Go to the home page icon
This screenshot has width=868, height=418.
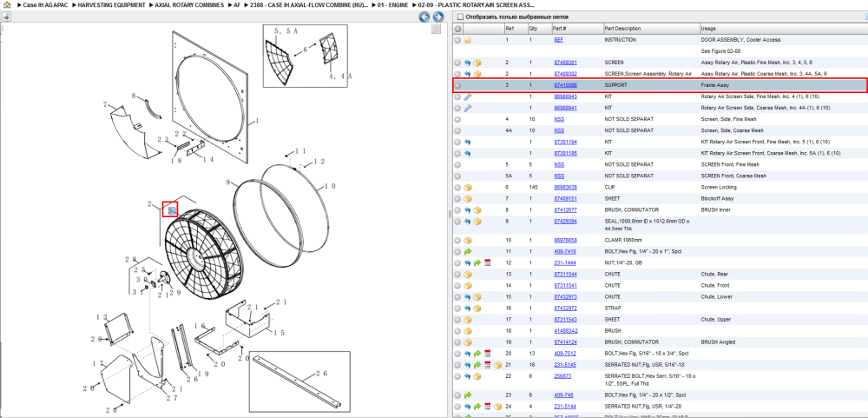(7, 4)
